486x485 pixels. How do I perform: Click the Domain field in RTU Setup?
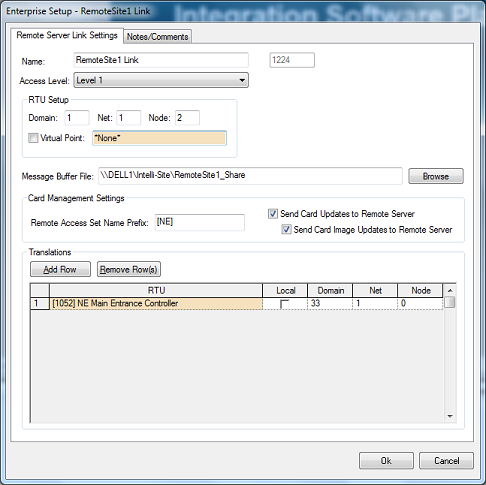pos(77,118)
